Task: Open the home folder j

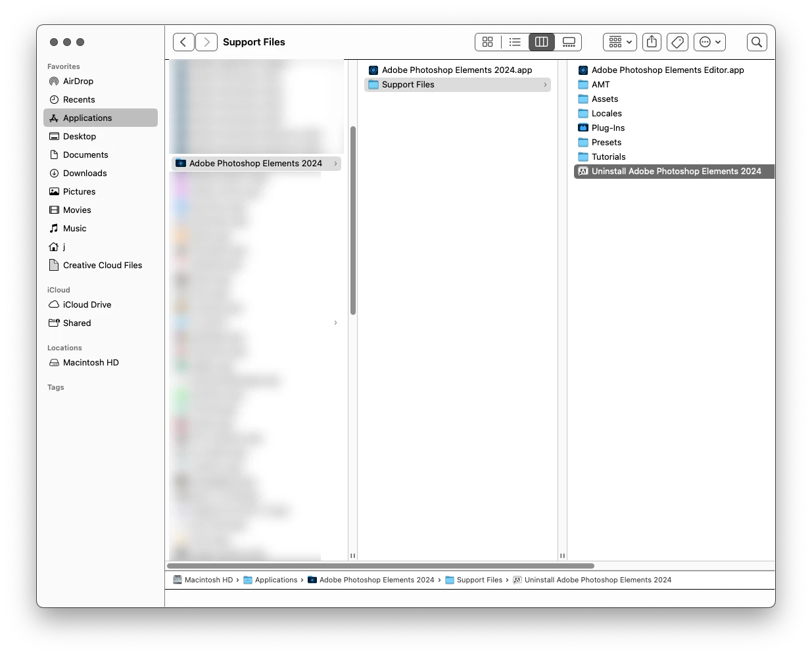Action: [x=101, y=247]
